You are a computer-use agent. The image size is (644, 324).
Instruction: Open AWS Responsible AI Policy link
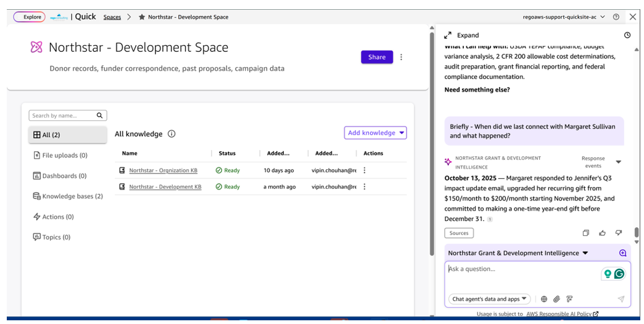[x=562, y=314]
